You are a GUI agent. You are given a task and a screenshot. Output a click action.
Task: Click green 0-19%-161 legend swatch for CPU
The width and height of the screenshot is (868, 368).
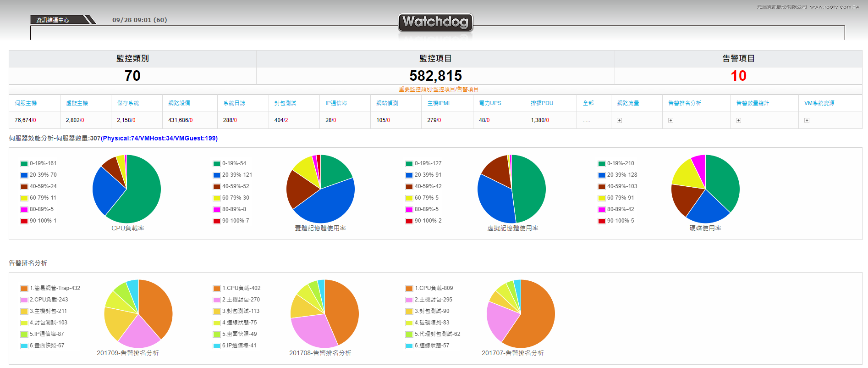click(x=24, y=164)
